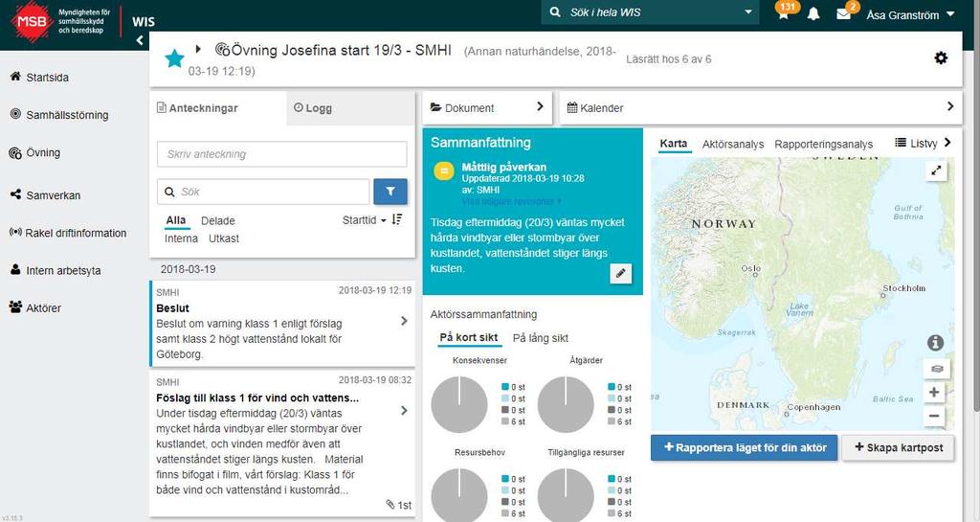Viewport: 980px width, 522px height.
Task: Expand map to fullscreen
Action: point(936,170)
